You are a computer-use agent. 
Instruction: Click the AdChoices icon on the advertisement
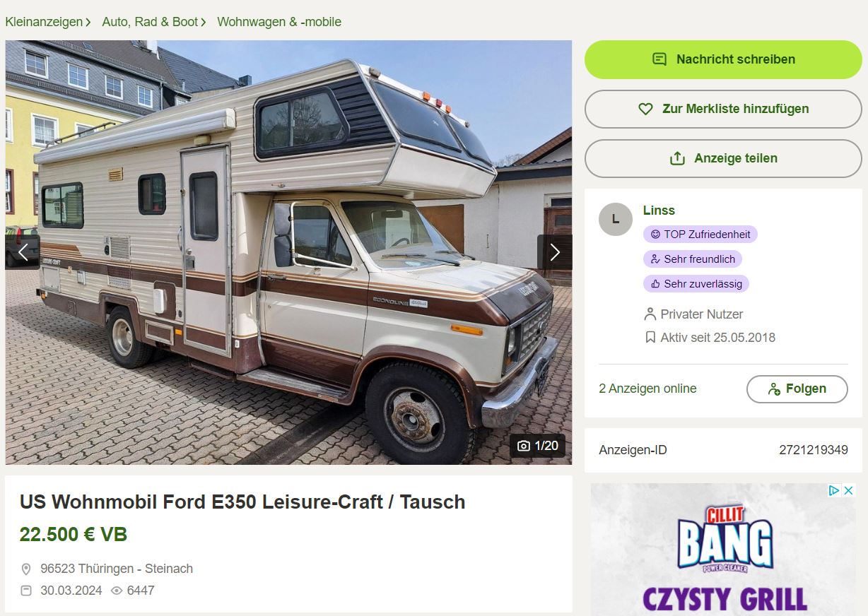coord(834,490)
